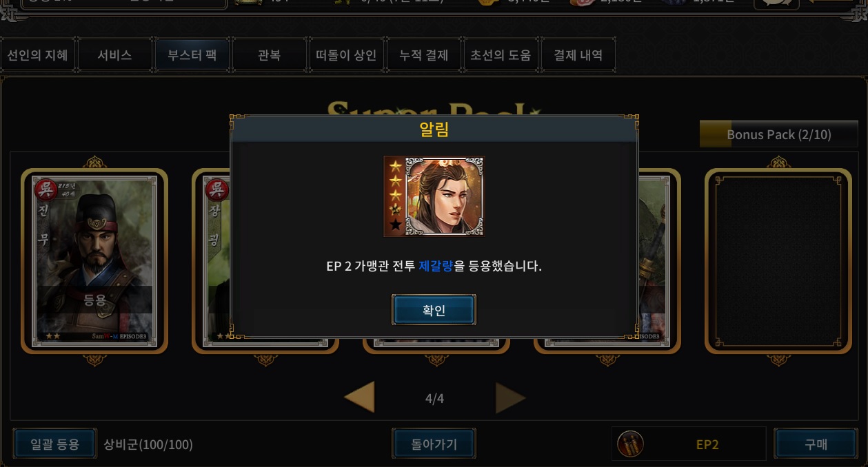The width and height of the screenshot is (868, 467).
Task: Click the EP2 scroll bundle icon
Action: tap(630, 444)
